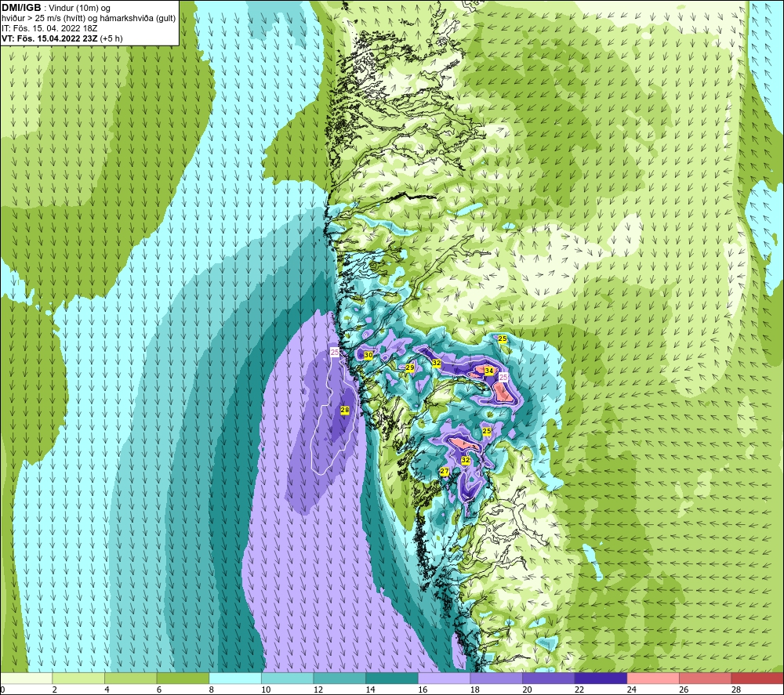The height and width of the screenshot is (695, 784).
Task: Click legend scale number "28"
Action: [736, 690]
